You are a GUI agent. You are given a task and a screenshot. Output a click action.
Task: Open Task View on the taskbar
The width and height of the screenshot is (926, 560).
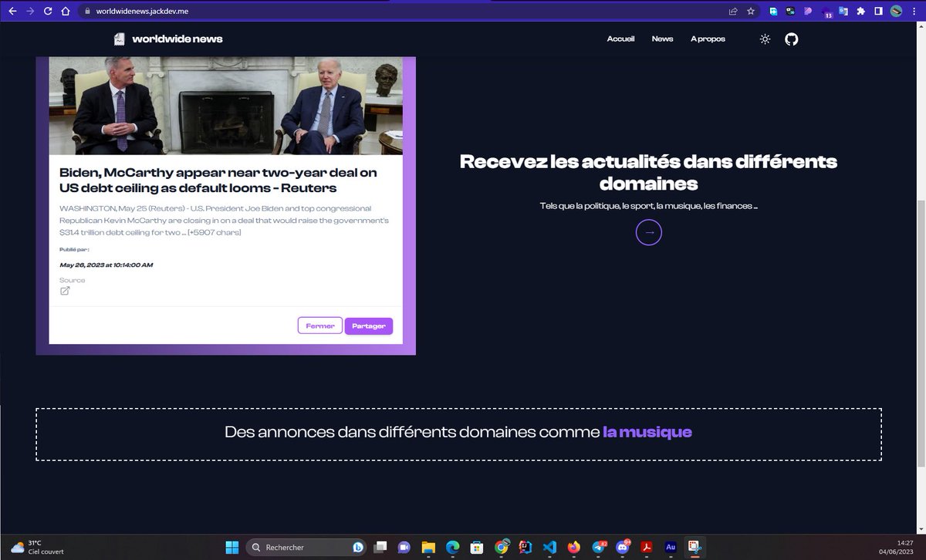pos(380,548)
